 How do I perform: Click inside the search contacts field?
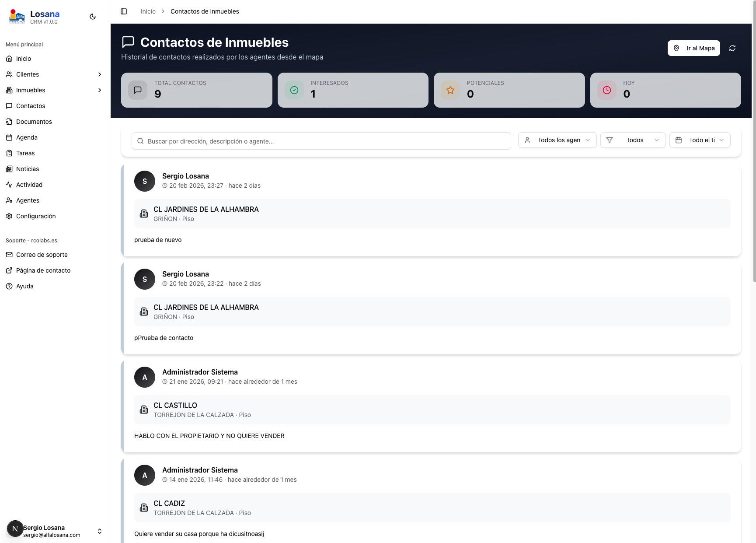coord(321,141)
